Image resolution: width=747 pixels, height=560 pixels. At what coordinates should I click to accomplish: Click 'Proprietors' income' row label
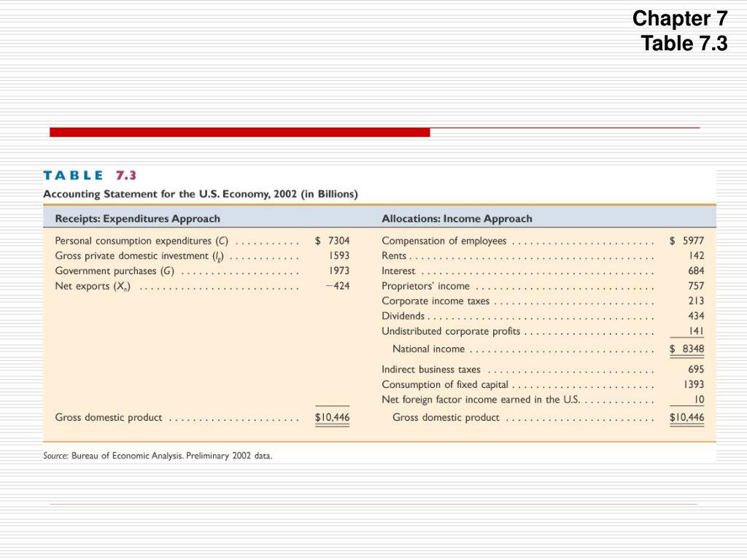(425, 286)
